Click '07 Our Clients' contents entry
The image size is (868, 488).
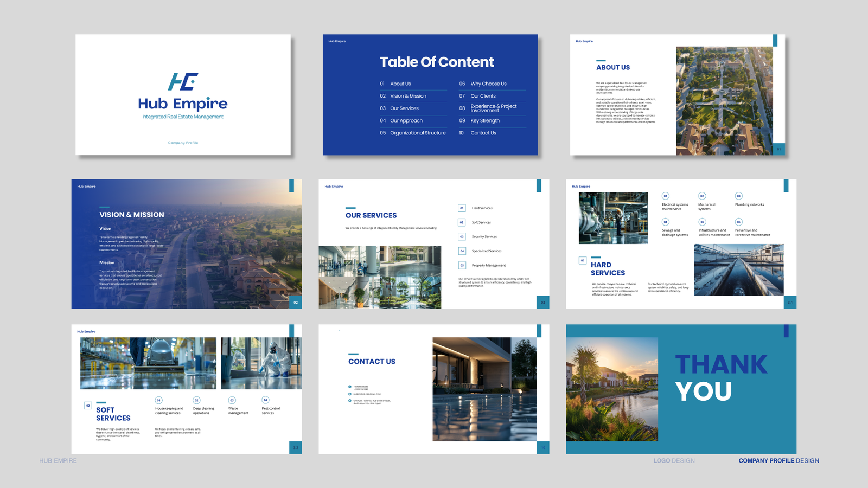tap(477, 96)
